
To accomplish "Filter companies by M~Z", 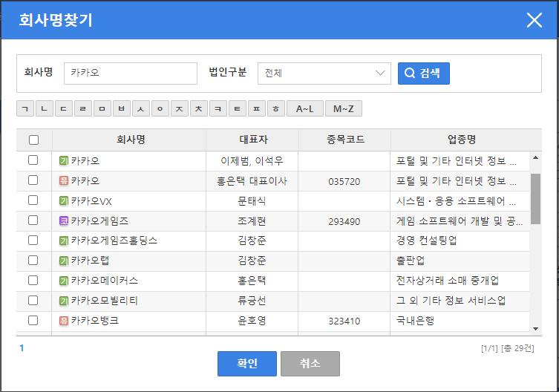I will [344, 108].
